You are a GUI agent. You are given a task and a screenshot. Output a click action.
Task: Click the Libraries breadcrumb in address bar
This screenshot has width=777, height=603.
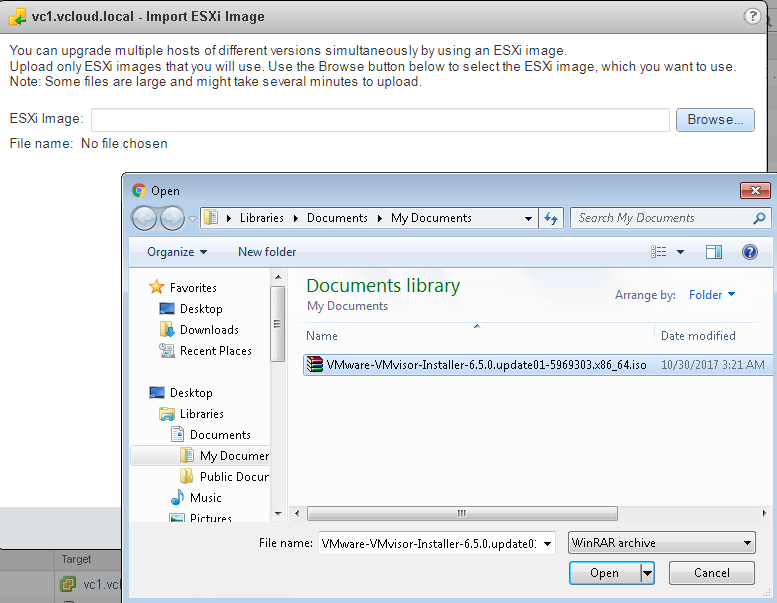tap(262, 218)
